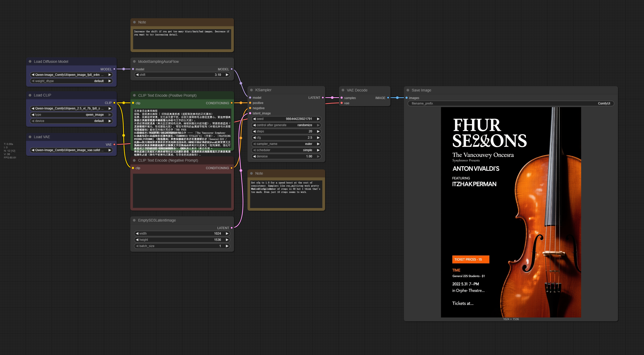The height and width of the screenshot is (355, 644).
Task: Increase steps with right arrow
Action: click(318, 131)
